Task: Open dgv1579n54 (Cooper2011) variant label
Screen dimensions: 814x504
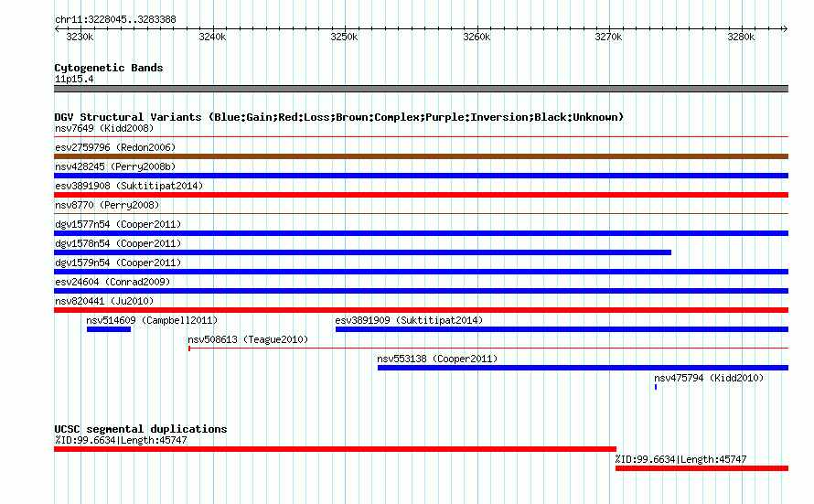Action: 118,263
